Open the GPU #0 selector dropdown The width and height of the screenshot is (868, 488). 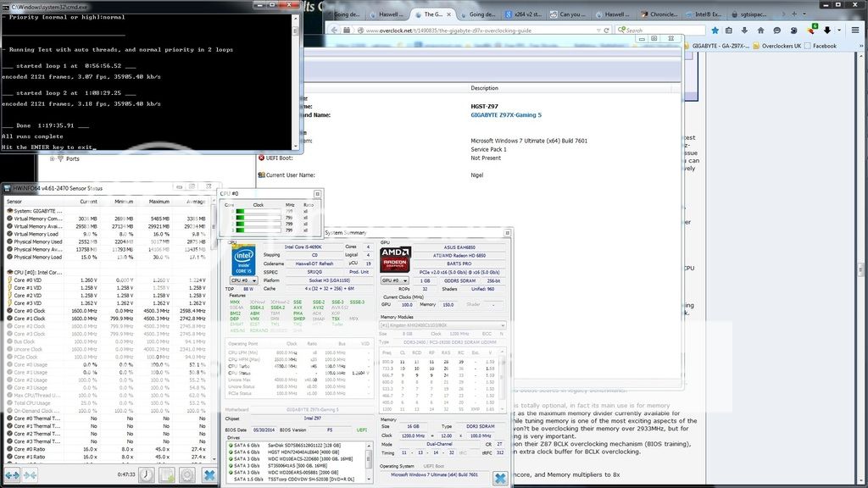(396, 280)
